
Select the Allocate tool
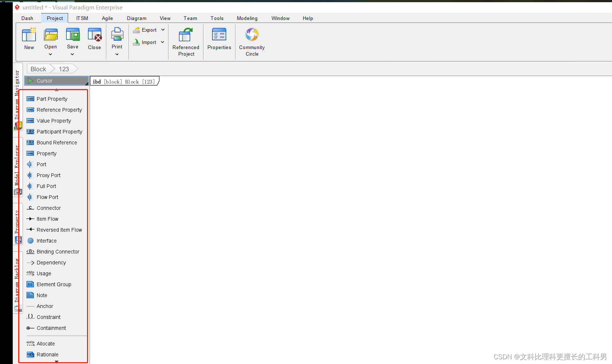[x=45, y=343]
